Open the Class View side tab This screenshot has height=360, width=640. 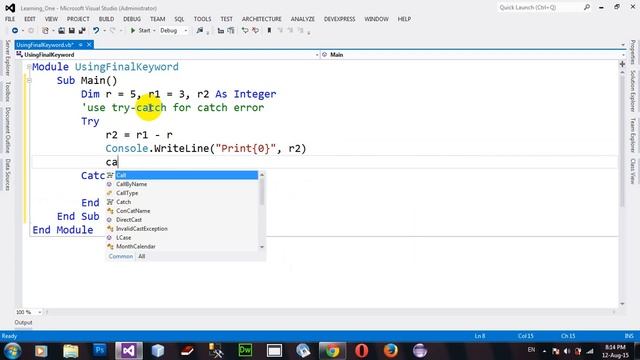coord(632,171)
